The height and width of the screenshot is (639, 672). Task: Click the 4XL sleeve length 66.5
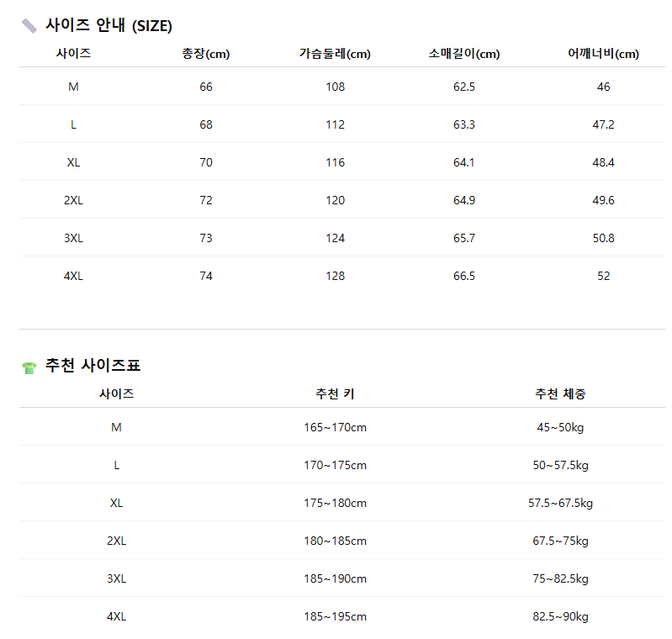click(x=464, y=276)
